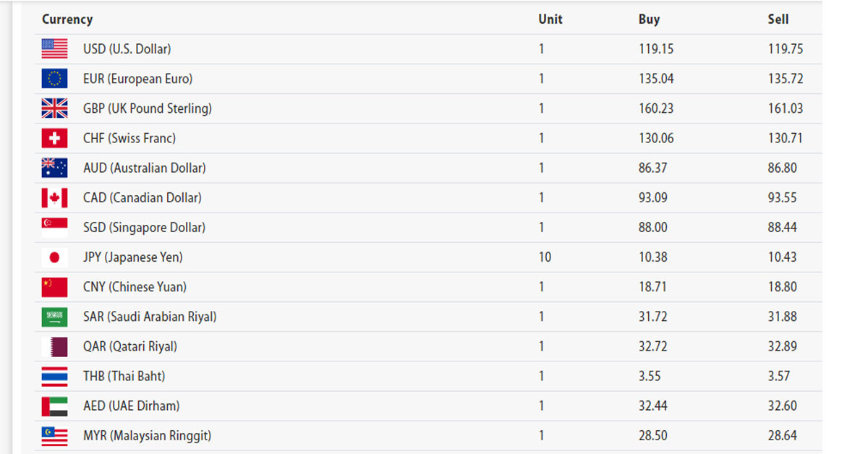Click the AED (UAE Dirham) label
The width and height of the screenshot is (868, 454).
pos(132,406)
